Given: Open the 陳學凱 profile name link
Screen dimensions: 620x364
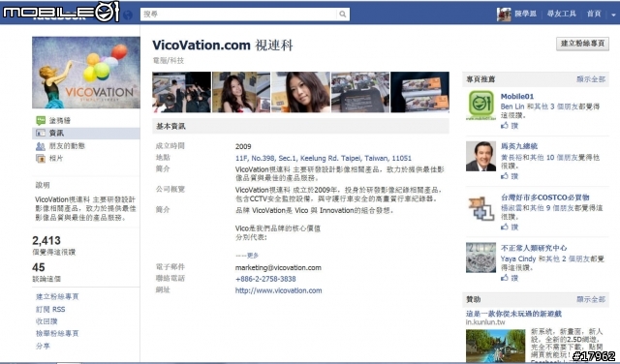Looking at the screenshot, I should click(525, 14).
